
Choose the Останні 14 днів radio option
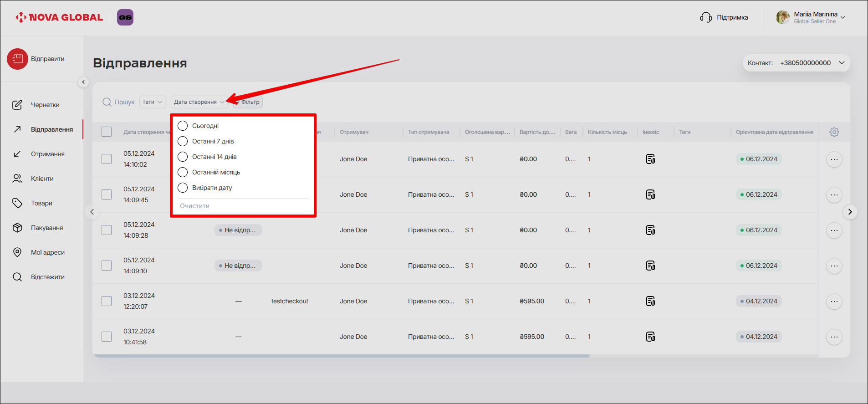pos(183,157)
